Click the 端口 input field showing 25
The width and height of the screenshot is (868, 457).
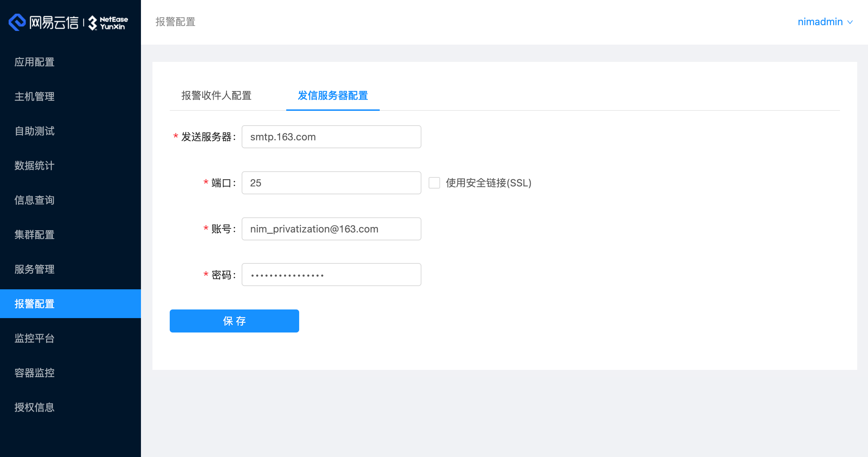(x=331, y=183)
